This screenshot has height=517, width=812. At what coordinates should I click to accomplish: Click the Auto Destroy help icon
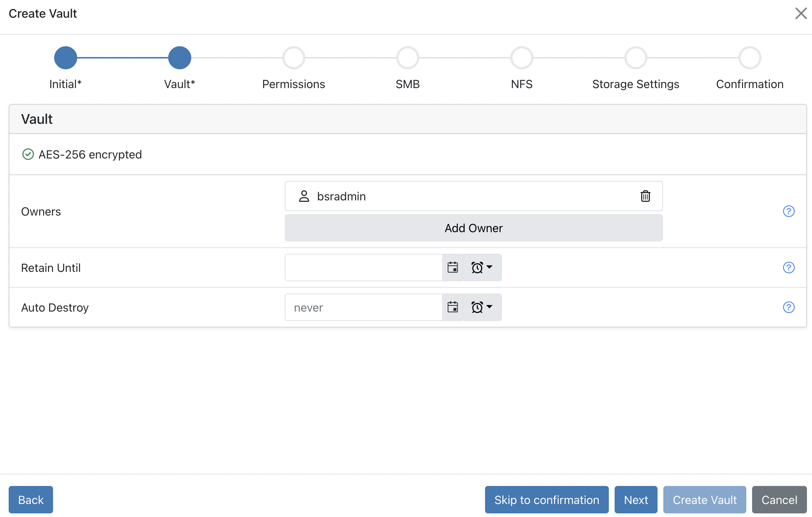[789, 307]
